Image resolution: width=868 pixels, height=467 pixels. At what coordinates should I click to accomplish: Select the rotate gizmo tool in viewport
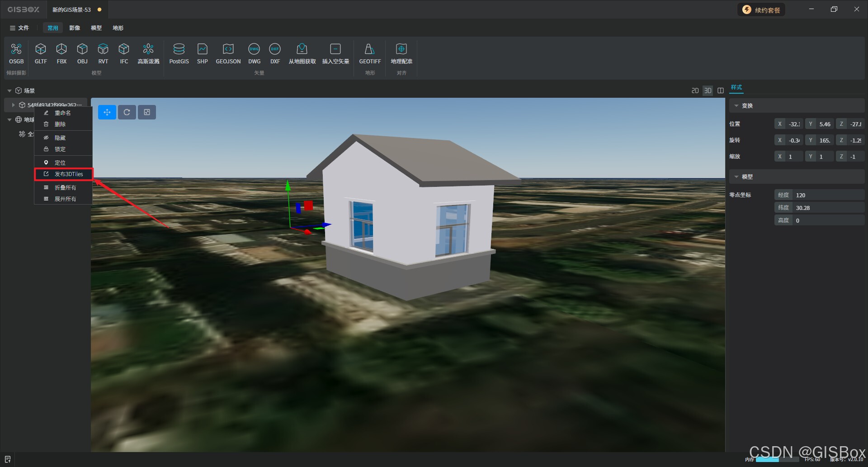point(127,112)
